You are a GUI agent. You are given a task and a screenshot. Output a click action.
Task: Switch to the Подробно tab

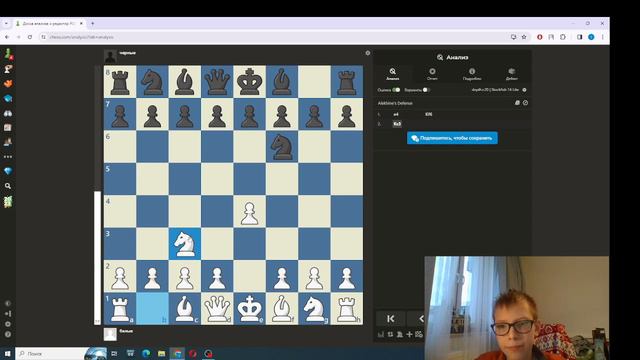472,74
